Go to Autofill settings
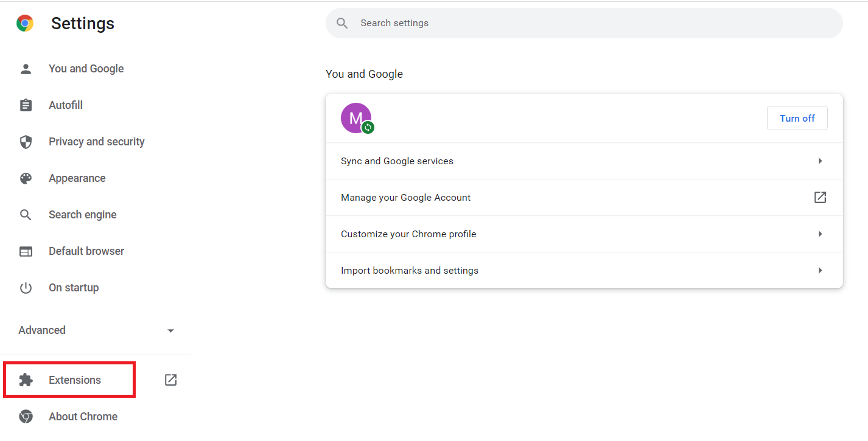This screenshot has width=868, height=441. click(66, 105)
